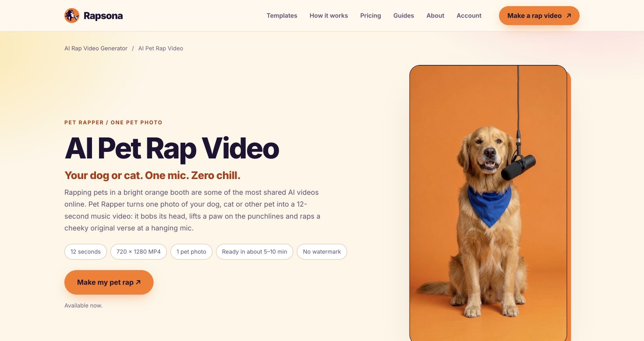This screenshot has height=341, width=644.
Task: Click the 'PET RAPPER / ONE PET PHOTO' label
Action: [113, 123]
